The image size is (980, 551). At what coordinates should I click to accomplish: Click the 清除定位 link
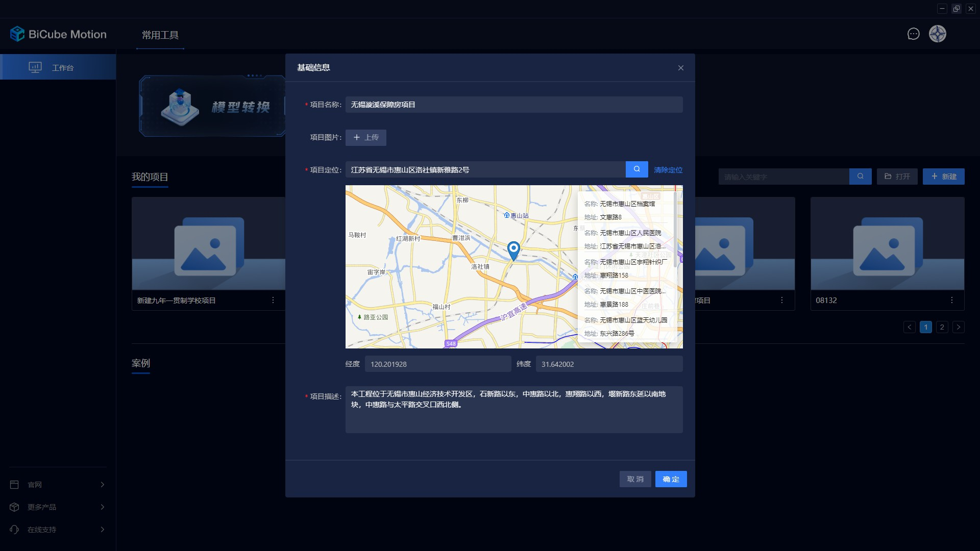point(668,170)
